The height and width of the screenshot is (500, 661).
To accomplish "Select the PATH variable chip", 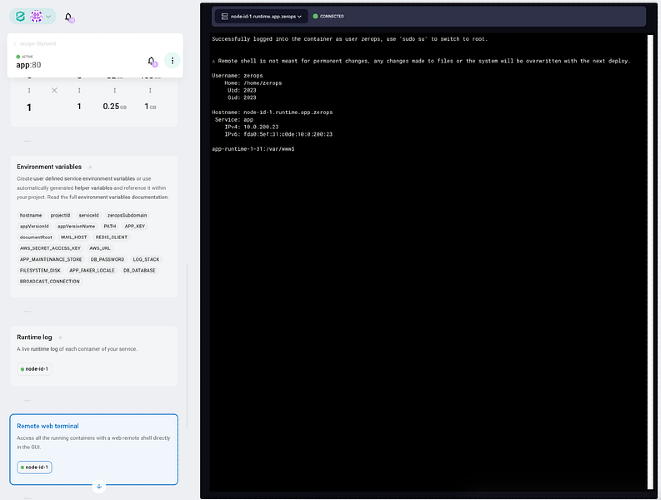I will tap(110, 226).
